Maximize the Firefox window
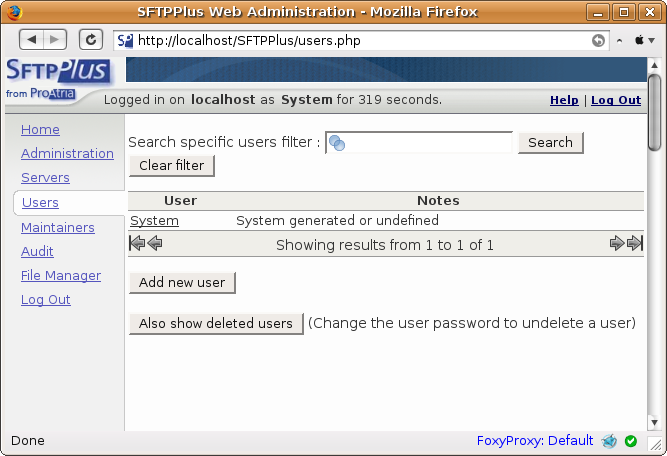This screenshot has width=667, height=456. 624,12
